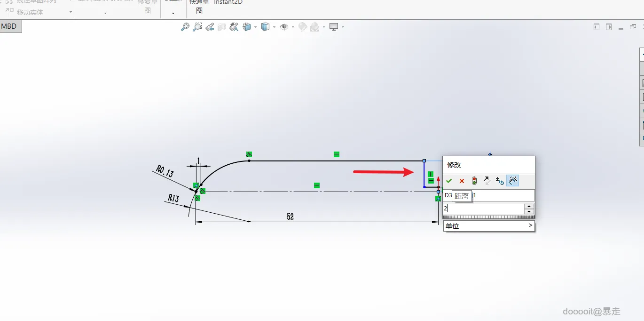Viewport: 644px width, 321px height.
Task: Click the tangent relation icon on top arc
Action: [x=249, y=154]
